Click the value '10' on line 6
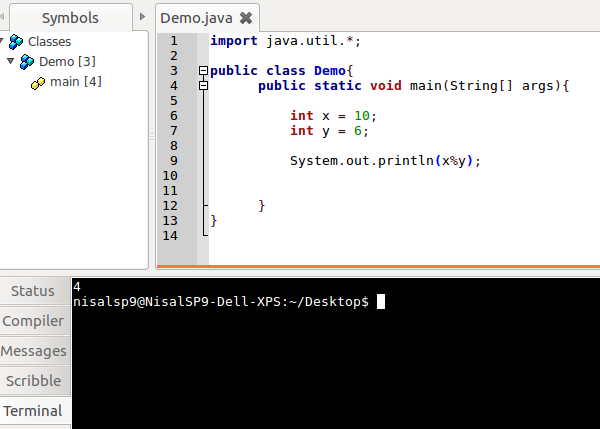600x429 pixels. tap(362, 116)
